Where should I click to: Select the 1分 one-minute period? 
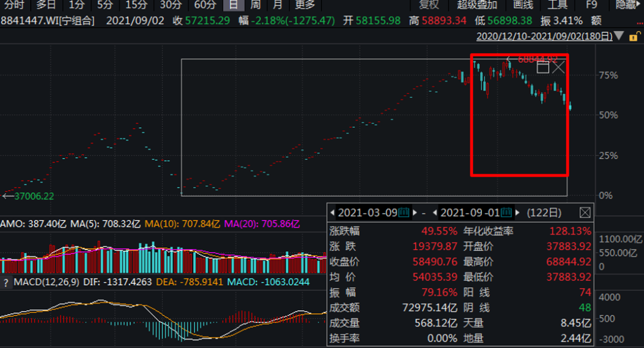pyautogui.click(x=76, y=5)
